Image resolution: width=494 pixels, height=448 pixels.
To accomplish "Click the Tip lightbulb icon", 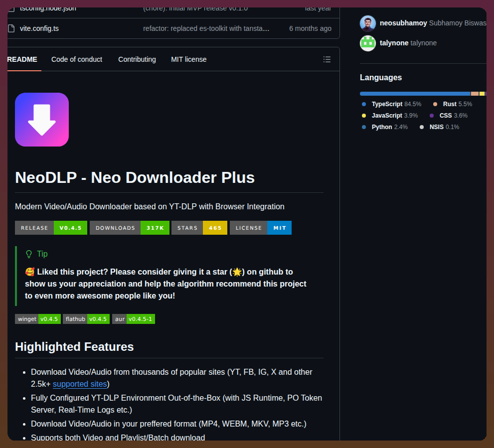I will tap(29, 254).
